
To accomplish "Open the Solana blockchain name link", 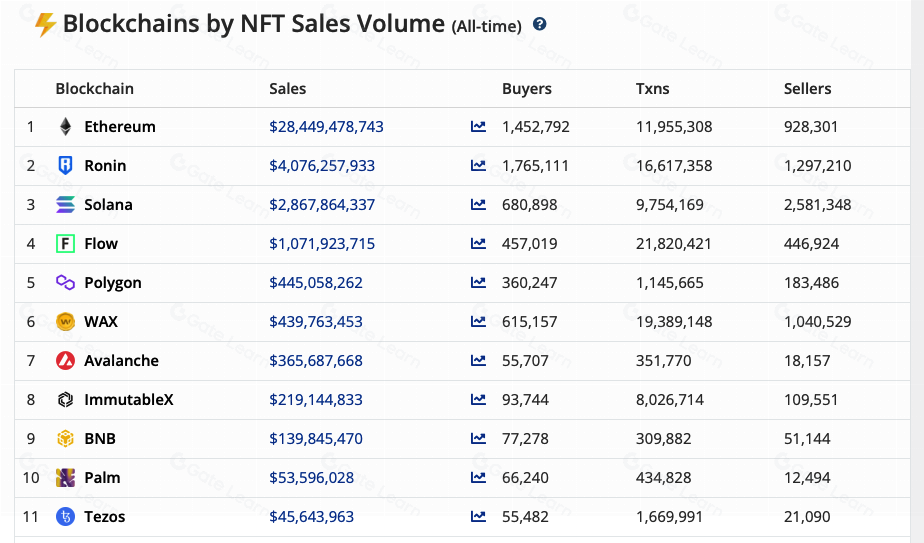I will [108, 205].
